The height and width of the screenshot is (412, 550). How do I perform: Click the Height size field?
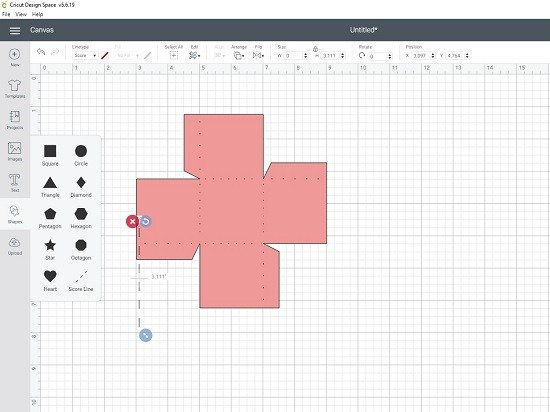331,55
